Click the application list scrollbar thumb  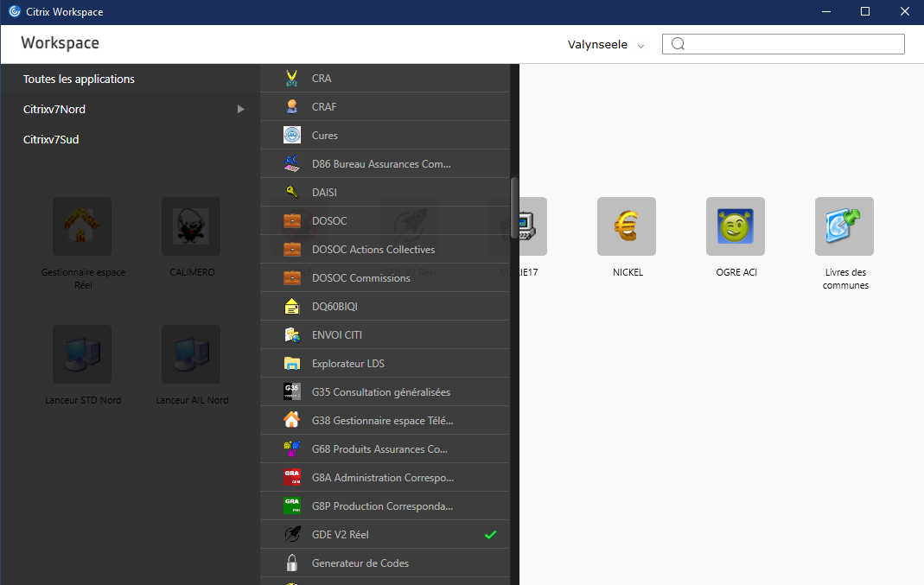pos(514,200)
